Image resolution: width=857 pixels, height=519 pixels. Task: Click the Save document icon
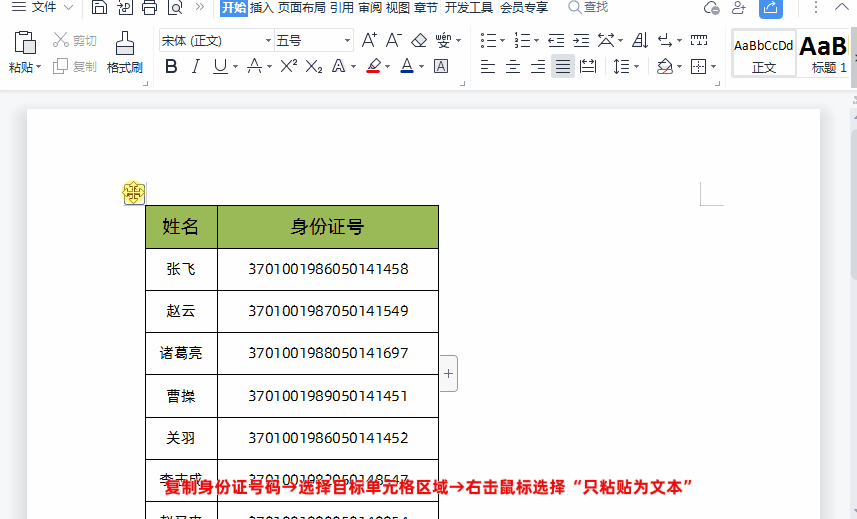[x=99, y=7]
